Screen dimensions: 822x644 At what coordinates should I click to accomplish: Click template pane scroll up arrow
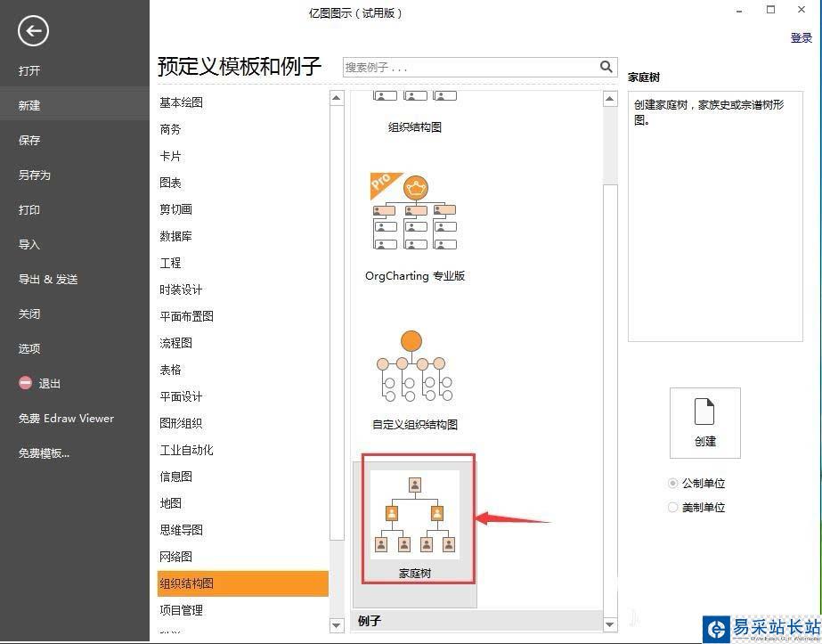pos(610,98)
